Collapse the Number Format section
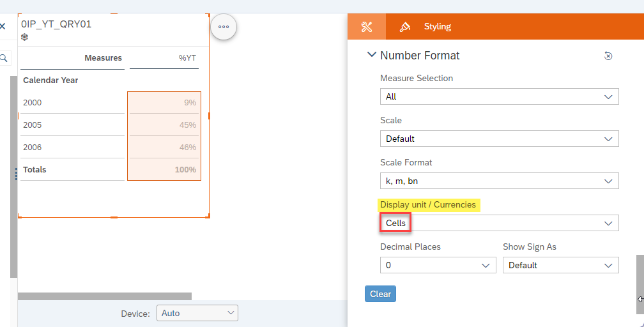Screen dimensions: 644x327 371,55
